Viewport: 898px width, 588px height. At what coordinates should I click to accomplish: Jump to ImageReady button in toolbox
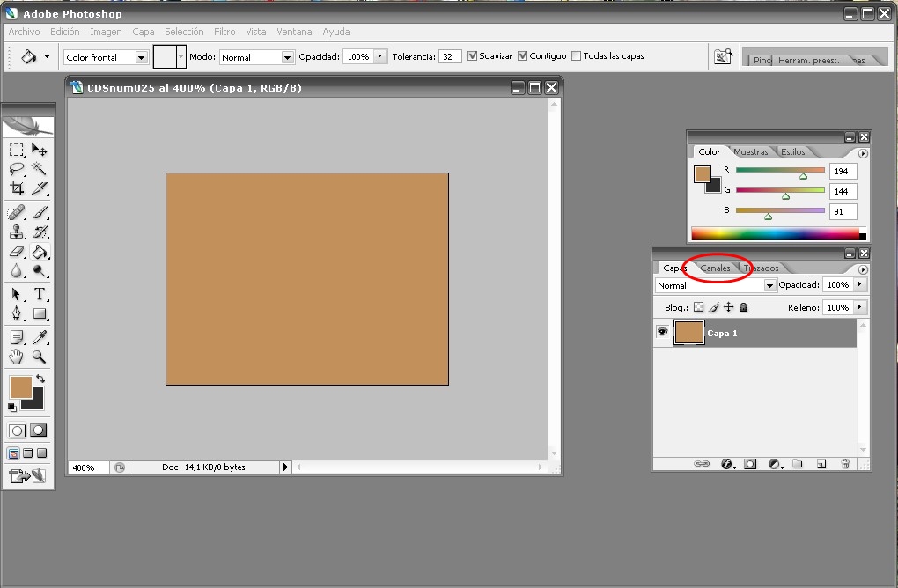click(27, 476)
